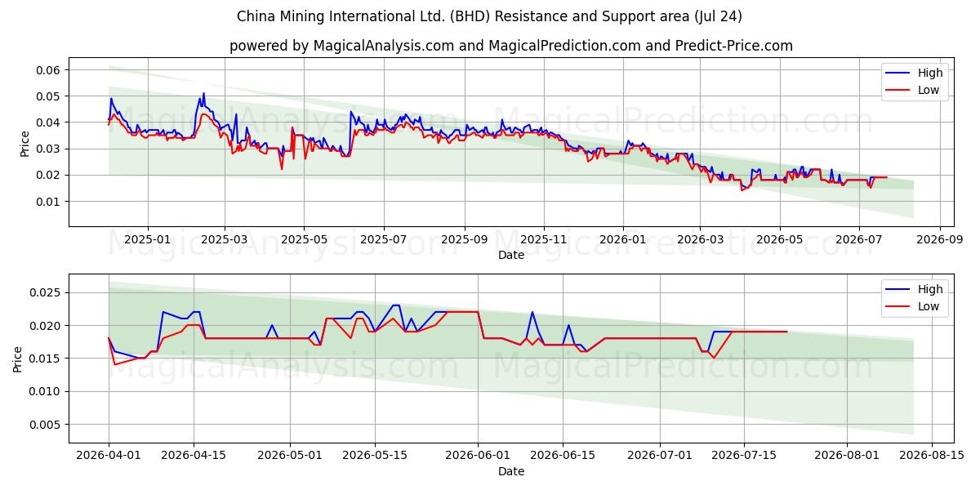Click bottom chart x-axis label '2026-04-01'

coord(109,457)
